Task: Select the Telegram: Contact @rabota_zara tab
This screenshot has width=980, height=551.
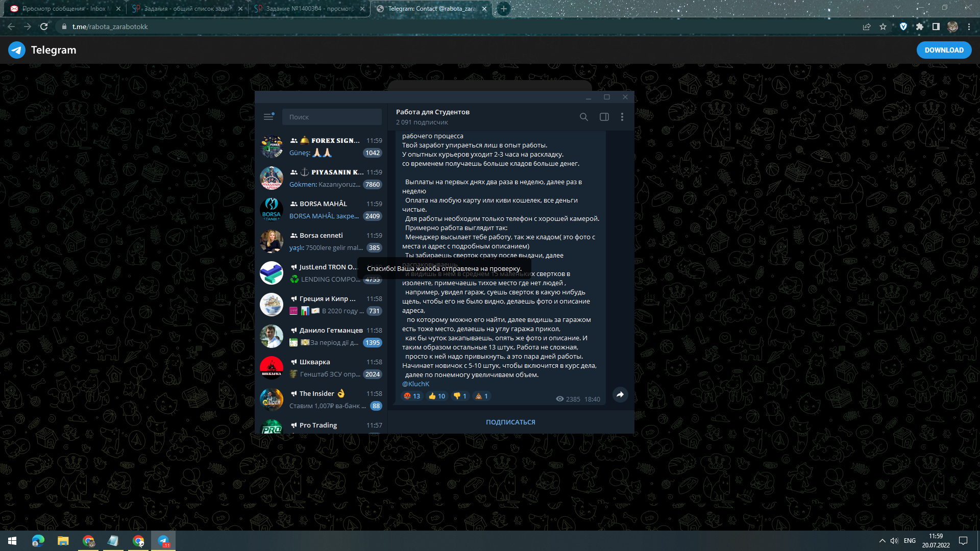Action: coord(431,9)
